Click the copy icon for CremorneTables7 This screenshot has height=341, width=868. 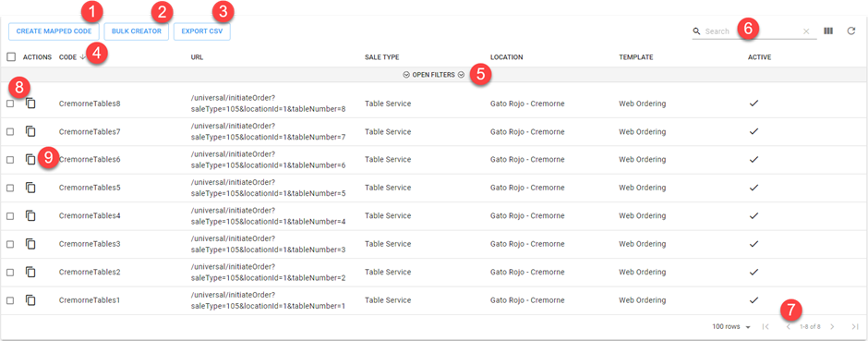click(31, 132)
